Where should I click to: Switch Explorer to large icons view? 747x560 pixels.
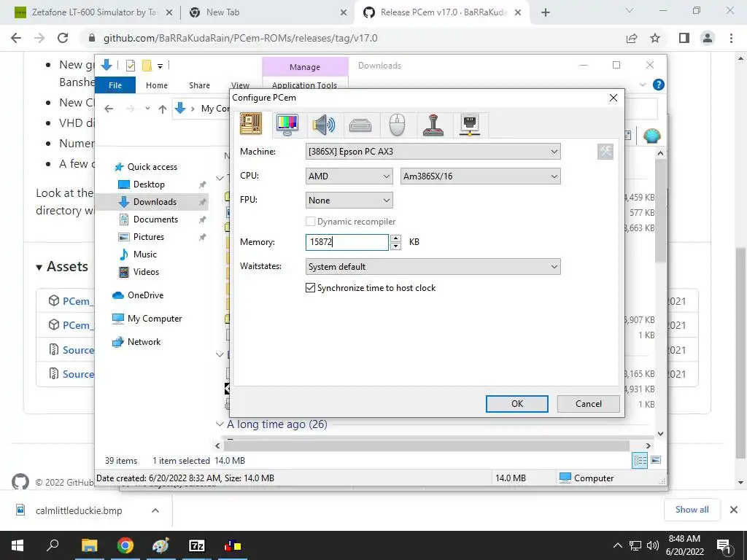pyautogui.click(x=656, y=460)
